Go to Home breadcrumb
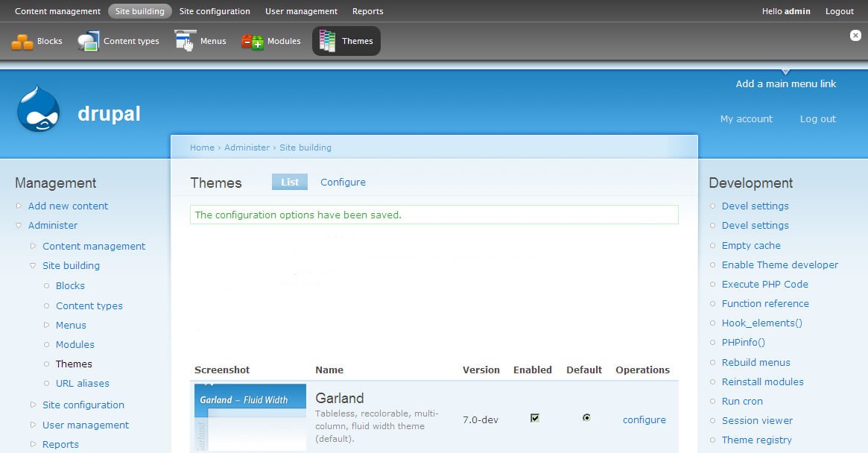The width and height of the screenshot is (868, 453). [x=202, y=148]
